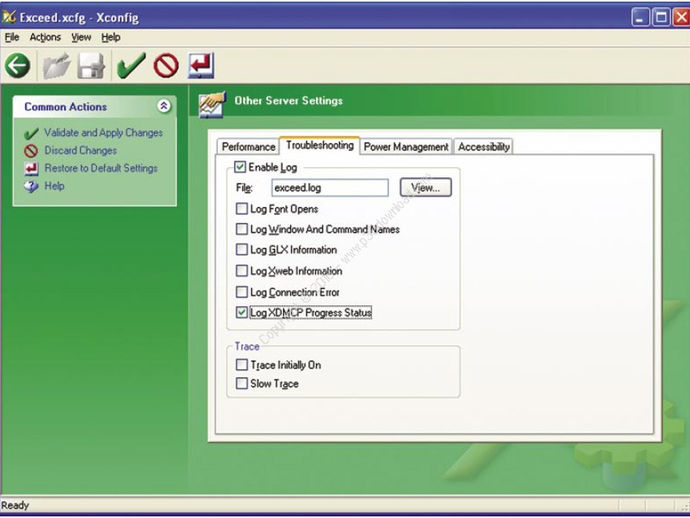Switch to the Power Management tab
This screenshot has height=518, width=690.
(406, 147)
